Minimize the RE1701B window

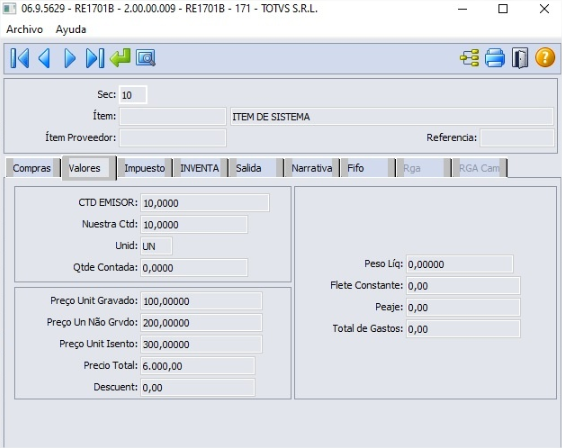(462, 9)
